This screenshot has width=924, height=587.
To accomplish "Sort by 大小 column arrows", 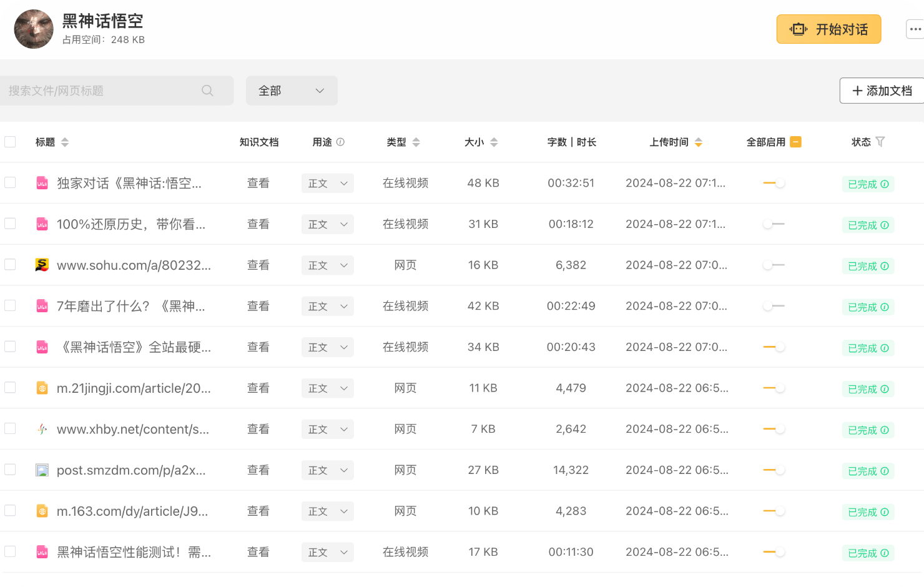I will coord(494,142).
